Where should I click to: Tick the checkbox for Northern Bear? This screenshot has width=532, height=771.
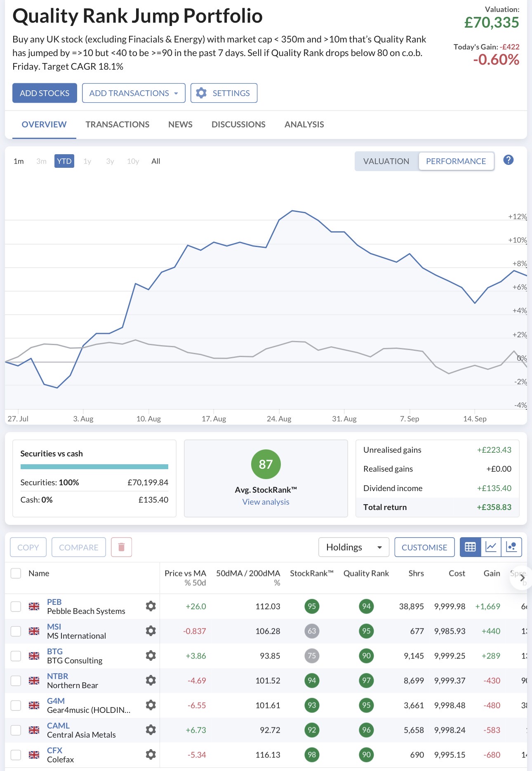pos(16,680)
